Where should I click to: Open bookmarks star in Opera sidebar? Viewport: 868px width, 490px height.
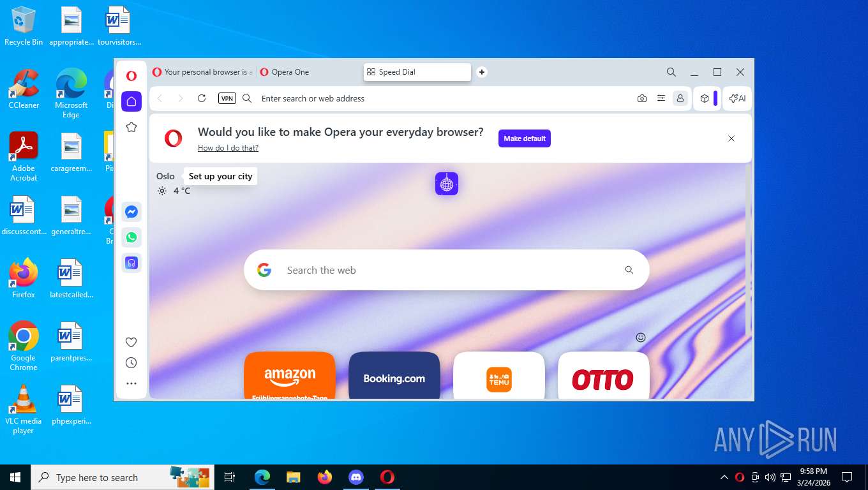tap(131, 127)
